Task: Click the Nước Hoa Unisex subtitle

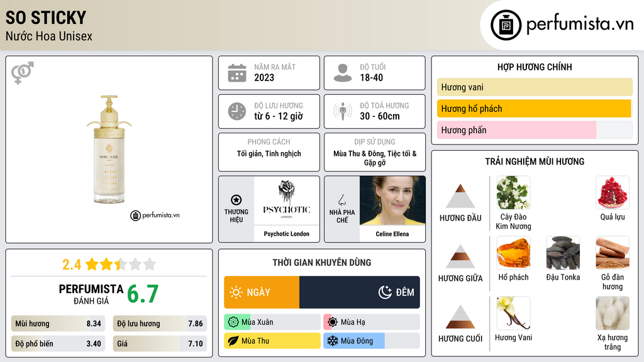Action: (49, 36)
